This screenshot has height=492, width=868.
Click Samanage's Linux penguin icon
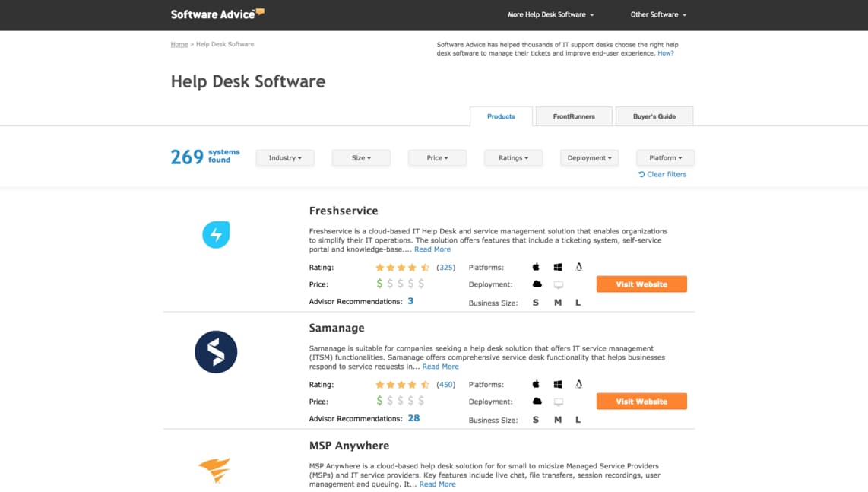click(x=578, y=384)
